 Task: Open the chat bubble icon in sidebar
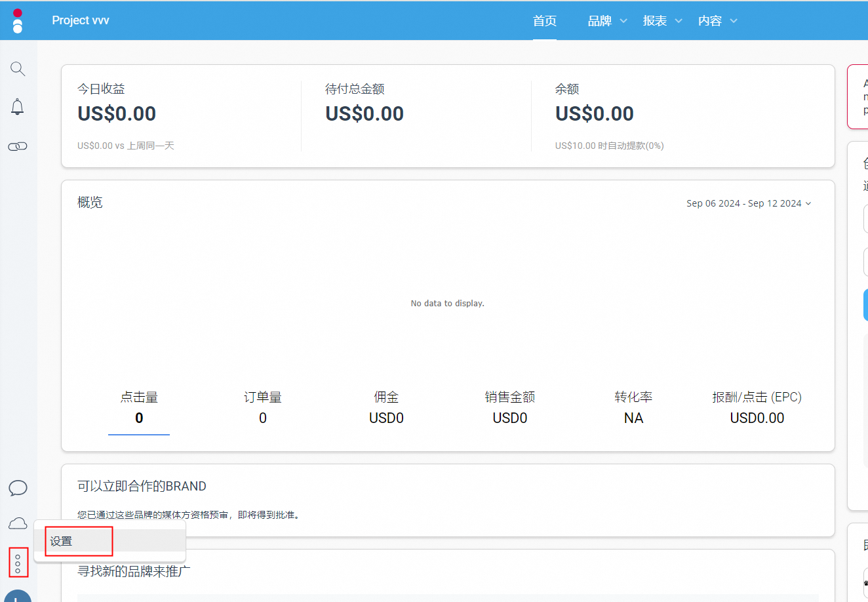pyautogui.click(x=18, y=488)
